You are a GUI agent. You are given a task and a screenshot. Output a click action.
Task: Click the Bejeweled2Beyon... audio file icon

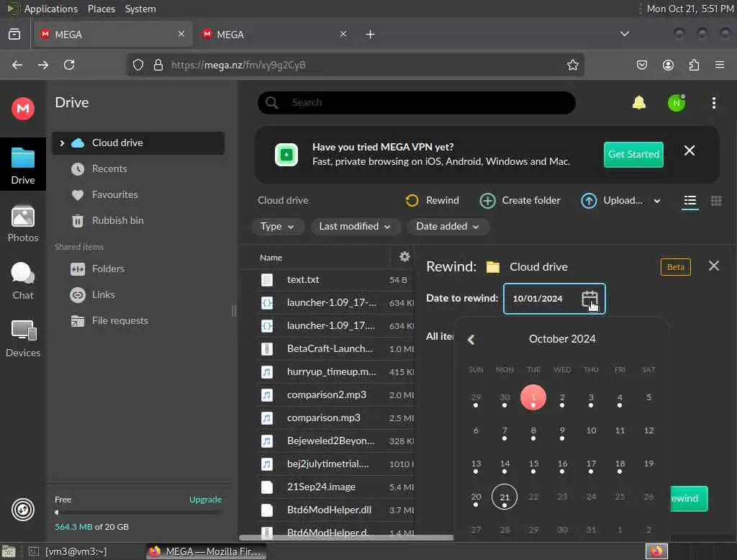pos(267,441)
